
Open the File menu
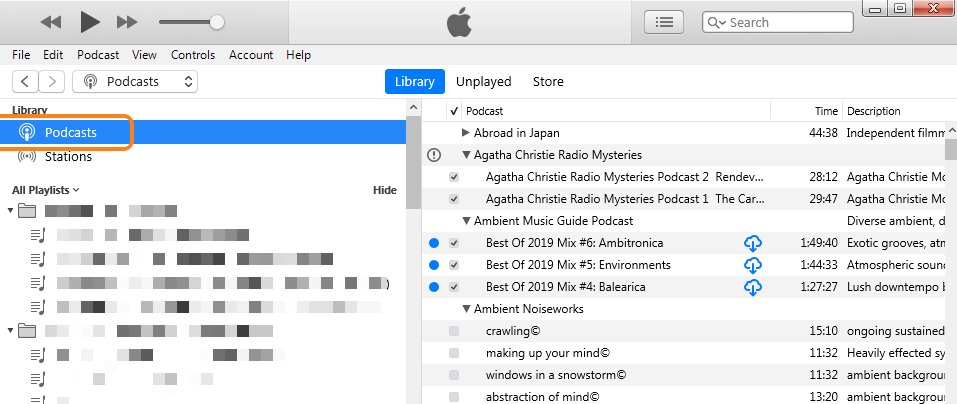(21, 55)
